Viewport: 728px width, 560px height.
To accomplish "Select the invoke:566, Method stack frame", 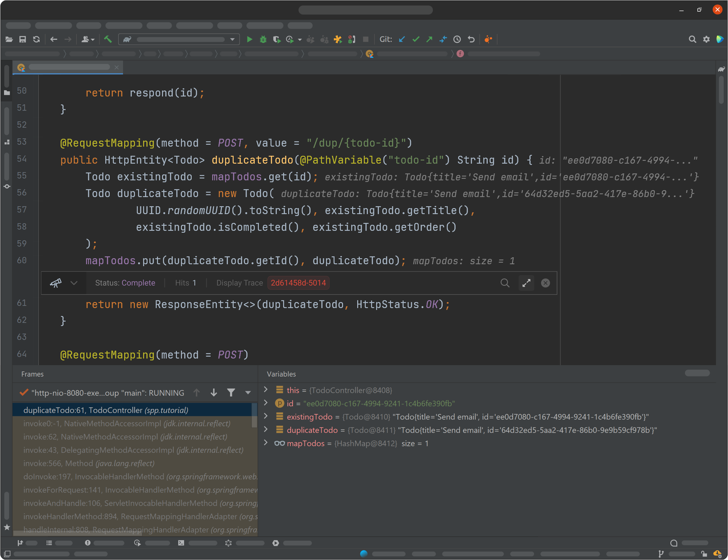I will pyautogui.click(x=89, y=463).
